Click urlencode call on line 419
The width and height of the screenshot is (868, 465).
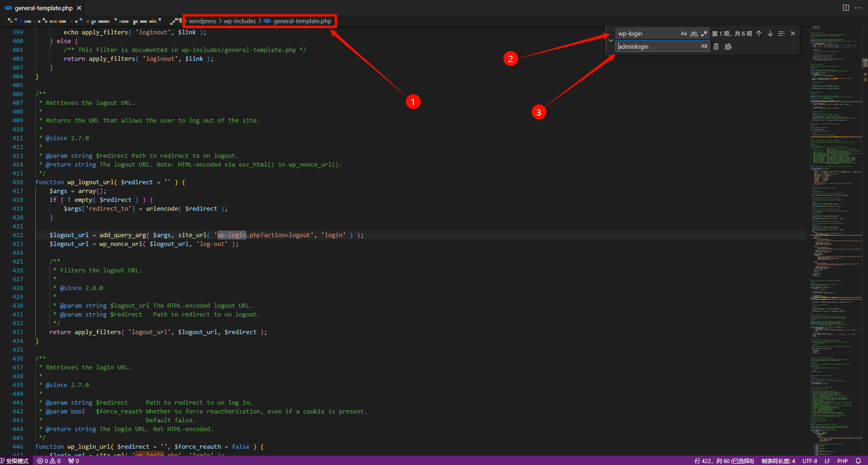point(162,208)
